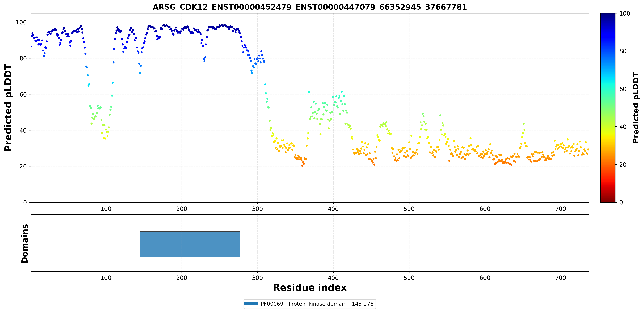This screenshot has width=644, height=313.
Task: Click the Domains y-axis label
Action: [x=25, y=243]
